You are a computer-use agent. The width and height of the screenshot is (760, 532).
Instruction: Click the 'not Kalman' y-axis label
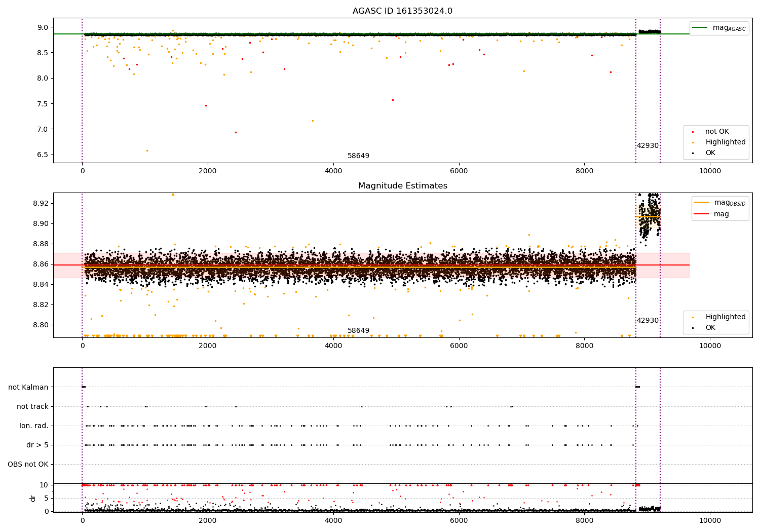[28, 387]
